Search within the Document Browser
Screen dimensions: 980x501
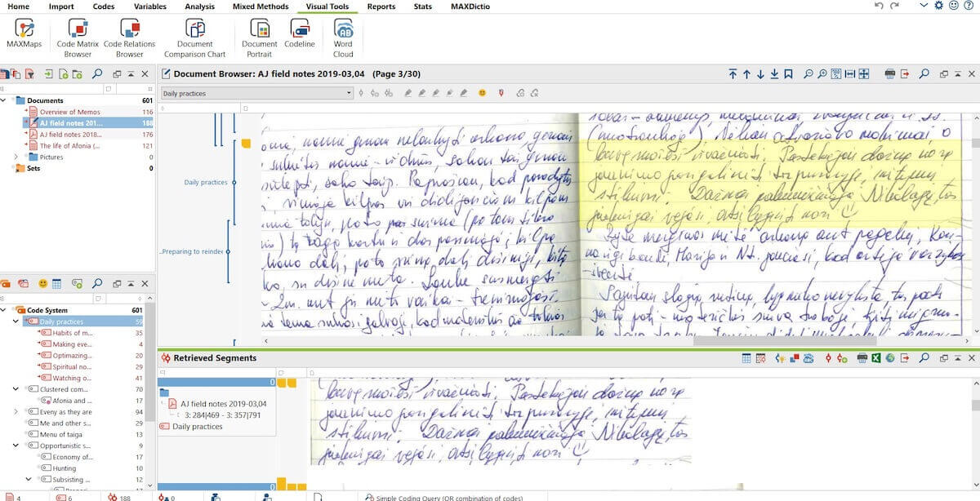(x=924, y=74)
